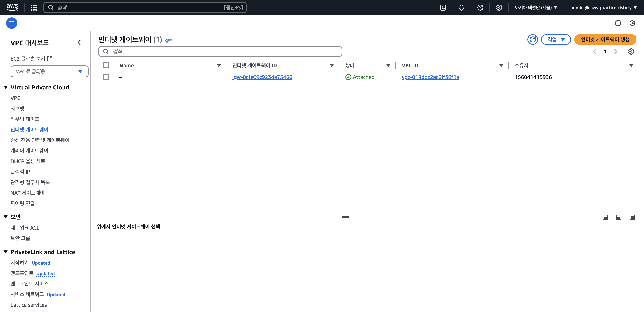Open NAT 게이트웨이 in sidebar
The width and height of the screenshot is (644, 312).
(27, 193)
